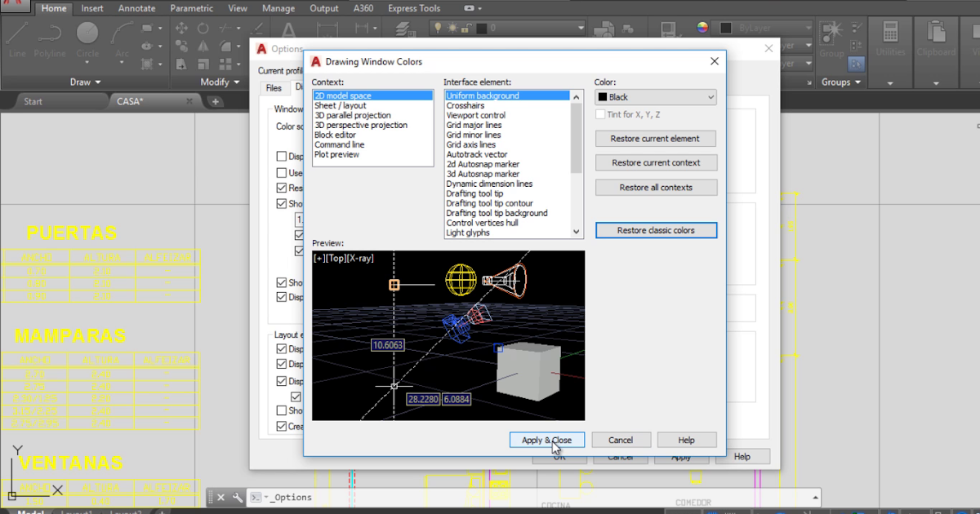Screen dimensions: 980x514
Task: Click Restore all contexts button
Action: click(x=656, y=188)
